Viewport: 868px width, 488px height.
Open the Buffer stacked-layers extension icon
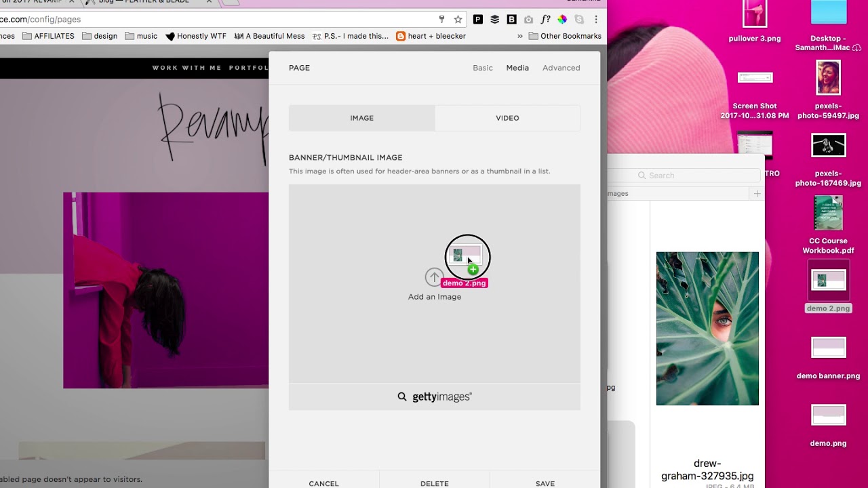pyautogui.click(x=495, y=20)
